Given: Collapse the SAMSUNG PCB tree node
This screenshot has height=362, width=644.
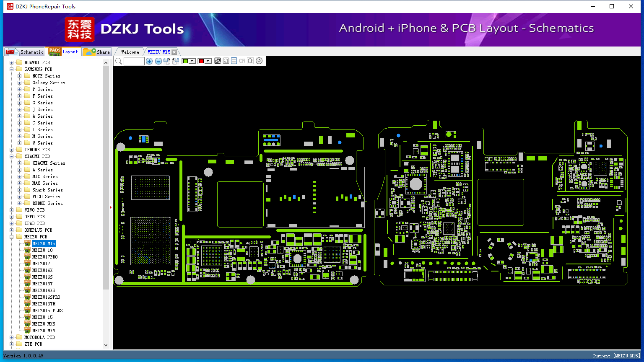Looking at the screenshot, I should click(x=12, y=69).
